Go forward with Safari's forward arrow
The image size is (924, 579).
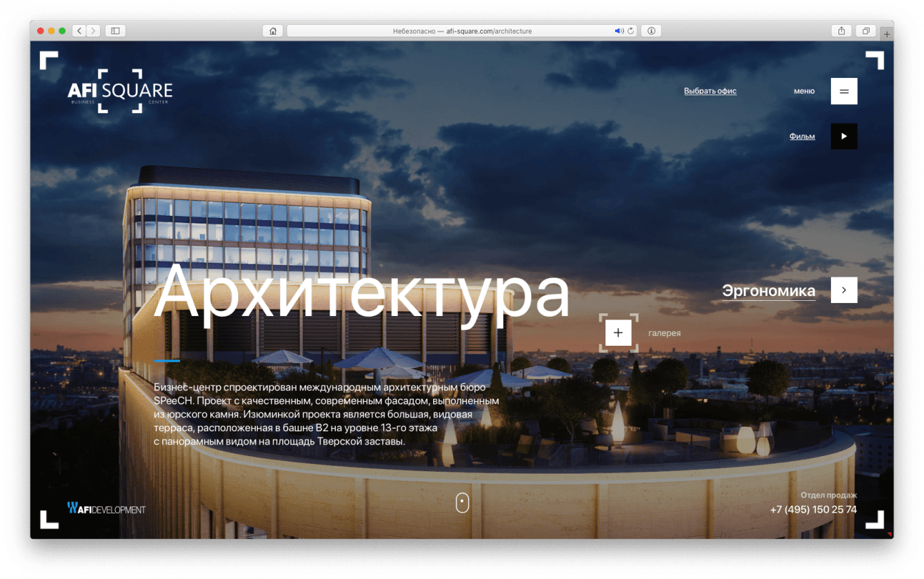point(93,31)
